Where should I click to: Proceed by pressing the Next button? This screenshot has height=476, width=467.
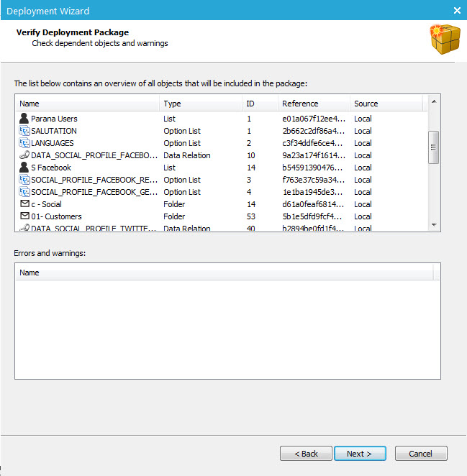pyautogui.click(x=360, y=454)
